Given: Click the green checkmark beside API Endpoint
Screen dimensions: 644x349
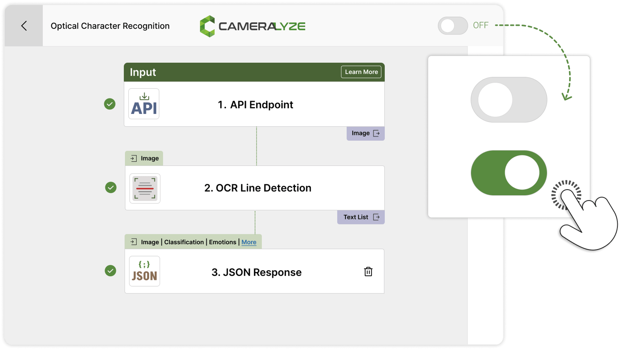Looking at the screenshot, I should (110, 104).
